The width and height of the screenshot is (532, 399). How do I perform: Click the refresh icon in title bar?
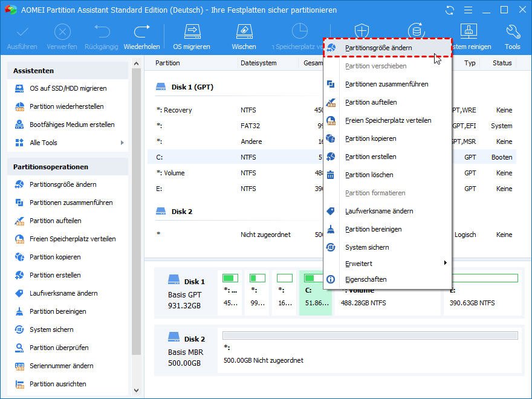point(450,10)
